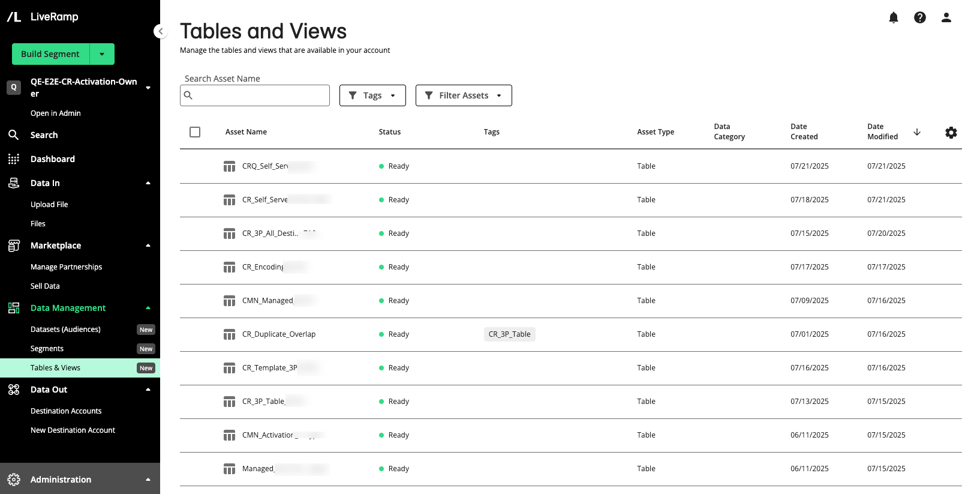Expand the QE-E2E-CR-Activation-Owner account switcher
Image resolution: width=980 pixels, height=494 pixels.
click(x=148, y=88)
